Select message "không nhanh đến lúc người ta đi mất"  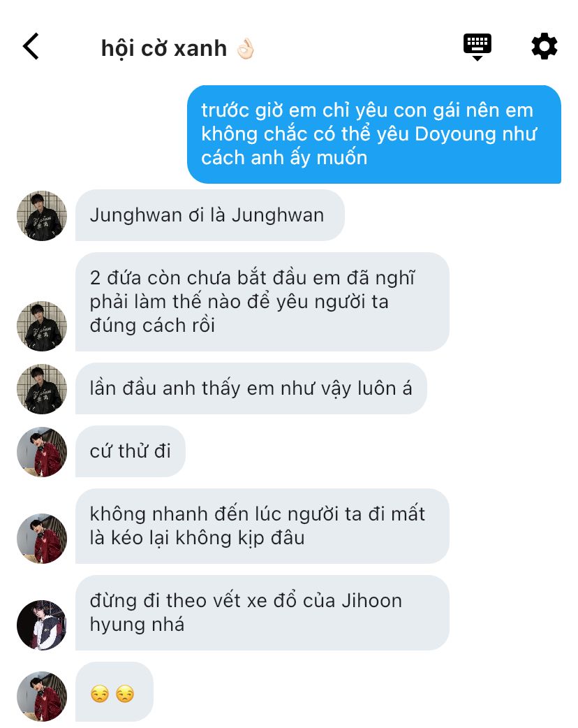pyautogui.click(x=262, y=526)
